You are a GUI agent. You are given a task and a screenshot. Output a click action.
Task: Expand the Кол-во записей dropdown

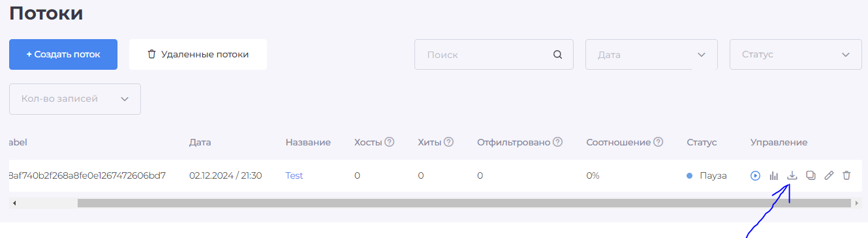[x=75, y=99]
